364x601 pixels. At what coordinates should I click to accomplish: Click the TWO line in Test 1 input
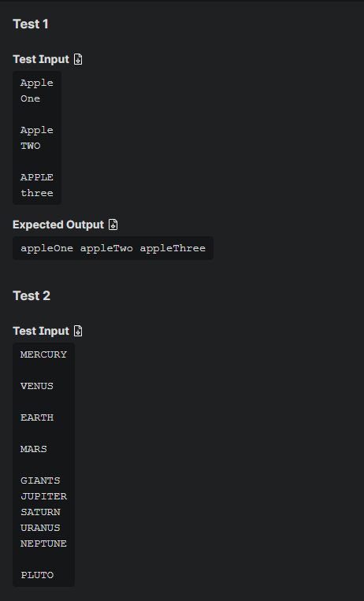pos(30,146)
